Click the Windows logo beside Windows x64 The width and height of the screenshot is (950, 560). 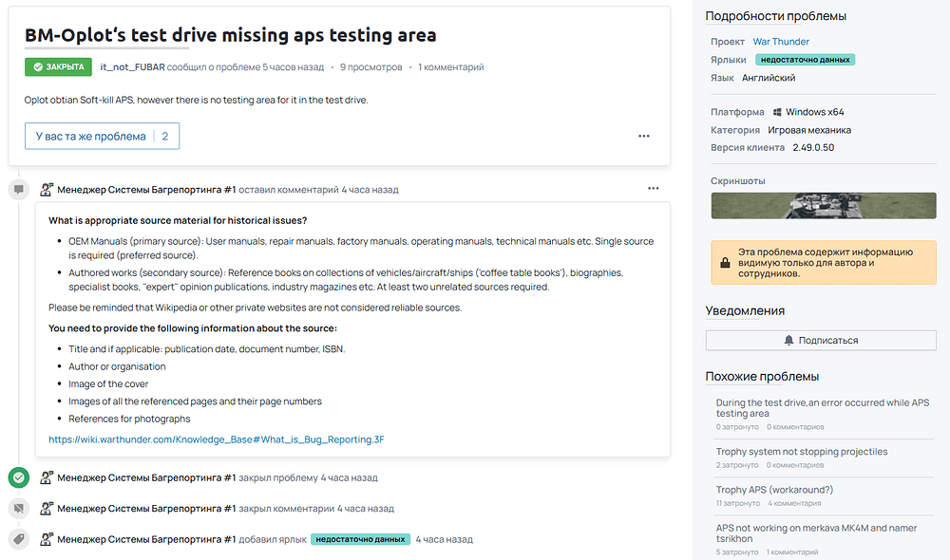pos(778,112)
